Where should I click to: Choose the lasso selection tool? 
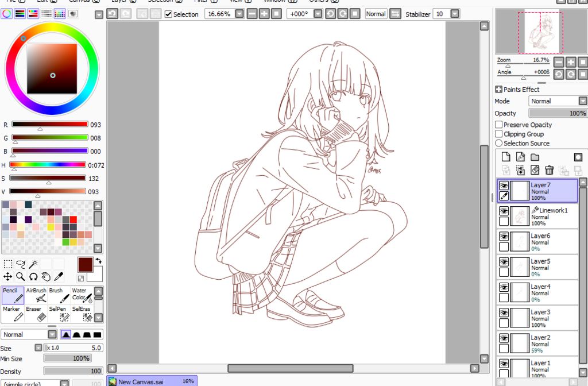pos(21,264)
